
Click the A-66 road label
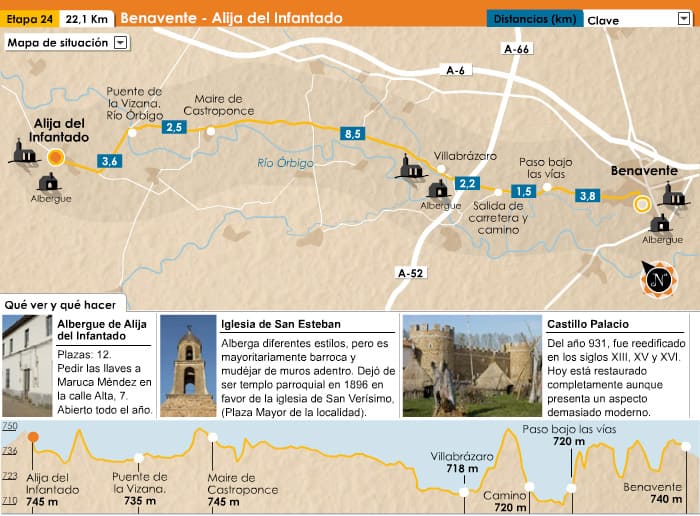pyautogui.click(x=516, y=49)
